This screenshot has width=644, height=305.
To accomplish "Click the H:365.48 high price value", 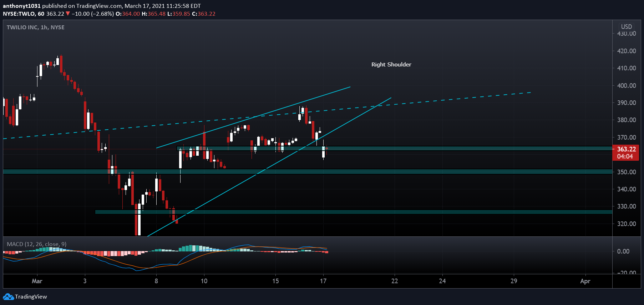I will [154, 14].
